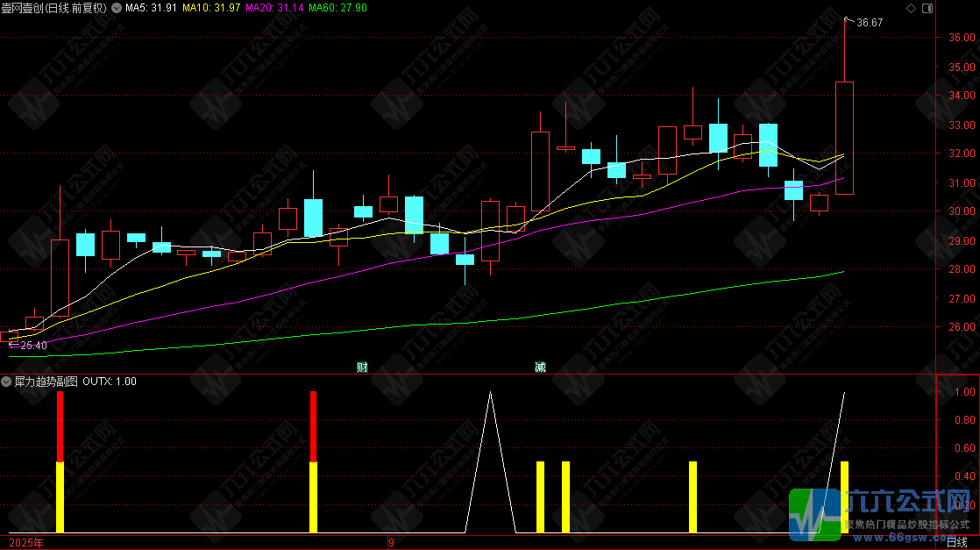980x550 pixels.
Task: Toggle the side panel icon at top right
Action: click(927, 8)
